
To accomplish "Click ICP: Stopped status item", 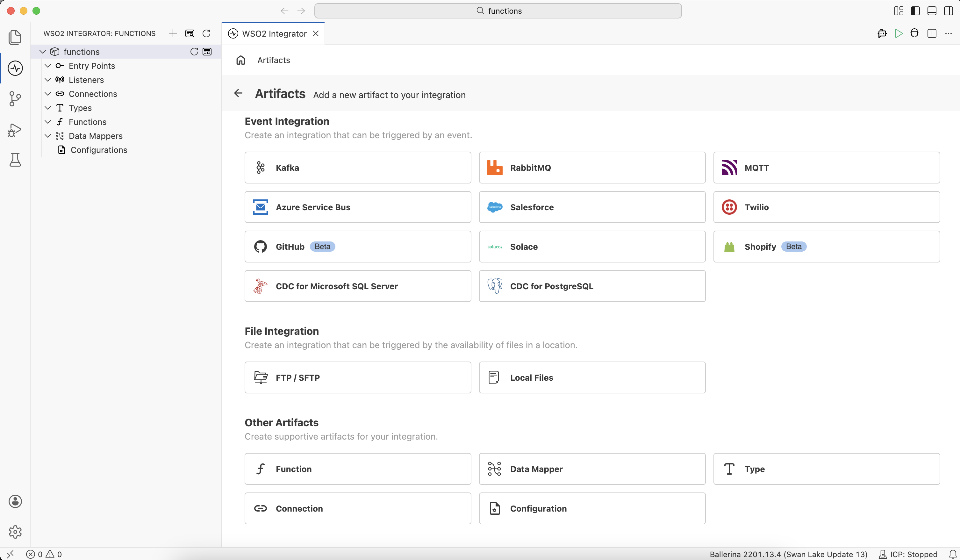I will tap(908, 554).
